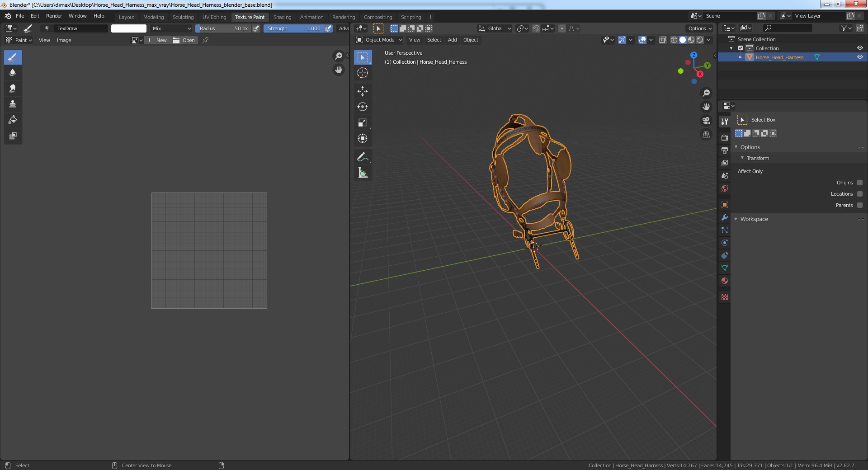Open the viewport Add menu
Image resolution: width=868 pixels, height=470 pixels.
(x=452, y=40)
